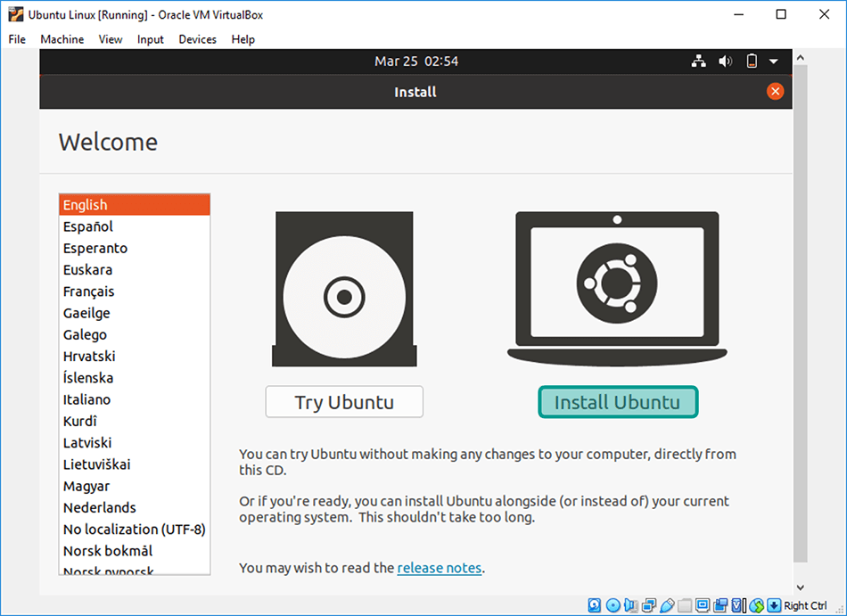Open the File menu

click(x=17, y=39)
